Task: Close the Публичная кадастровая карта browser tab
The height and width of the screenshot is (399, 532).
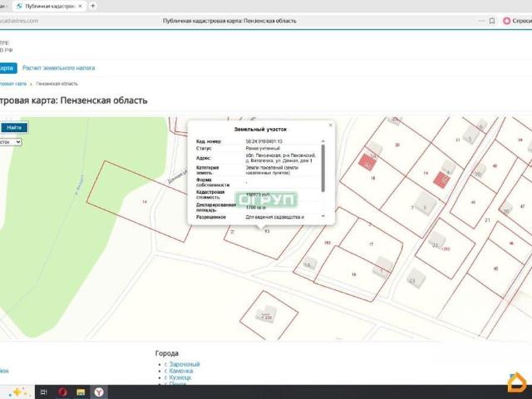Action: (80, 6)
